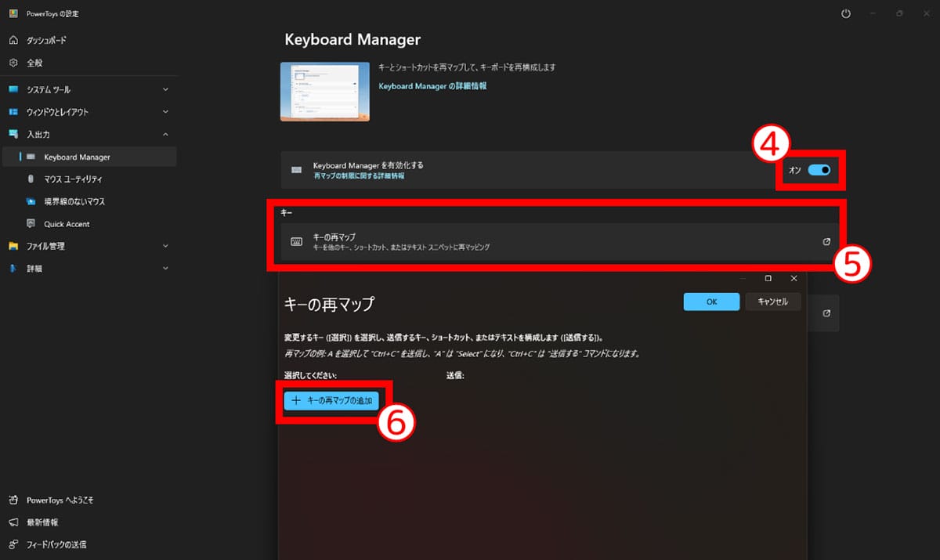This screenshot has width=940, height=560.
Task: Select Keyboard Manager in sidebar
Action: pyautogui.click(x=89, y=157)
